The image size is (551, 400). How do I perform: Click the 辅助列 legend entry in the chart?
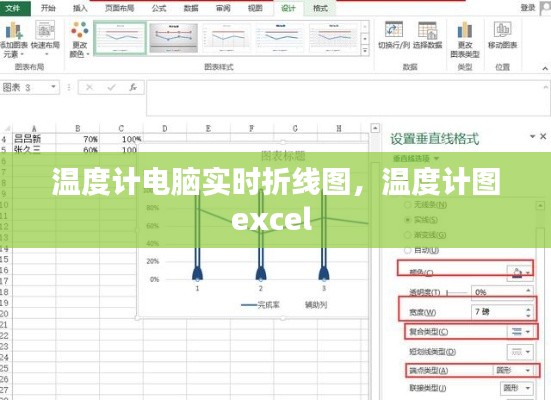[316, 305]
